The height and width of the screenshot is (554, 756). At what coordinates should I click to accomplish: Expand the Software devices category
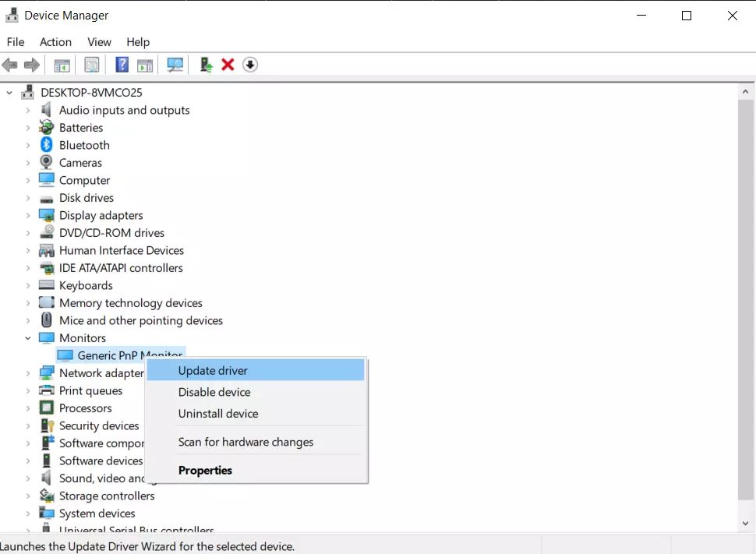click(x=27, y=460)
